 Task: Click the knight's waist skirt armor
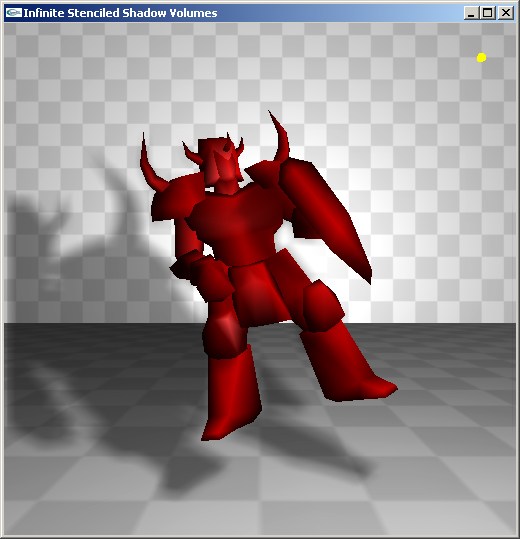tap(261, 292)
